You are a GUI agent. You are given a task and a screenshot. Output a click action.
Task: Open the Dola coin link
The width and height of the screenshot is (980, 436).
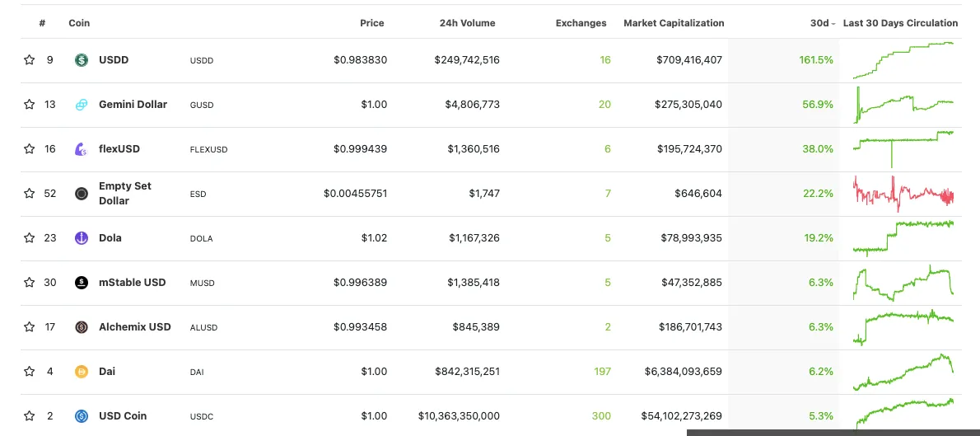[110, 237]
